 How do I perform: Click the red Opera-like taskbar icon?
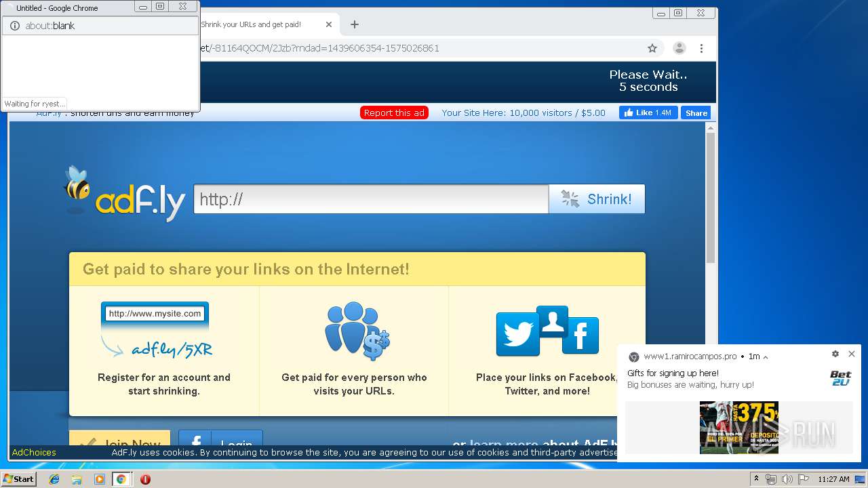(145, 479)
